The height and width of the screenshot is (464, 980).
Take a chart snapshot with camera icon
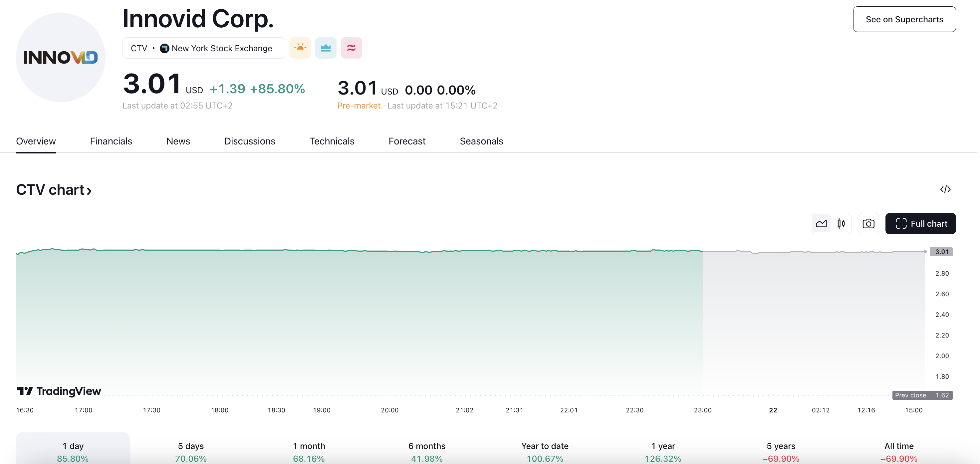868,224
